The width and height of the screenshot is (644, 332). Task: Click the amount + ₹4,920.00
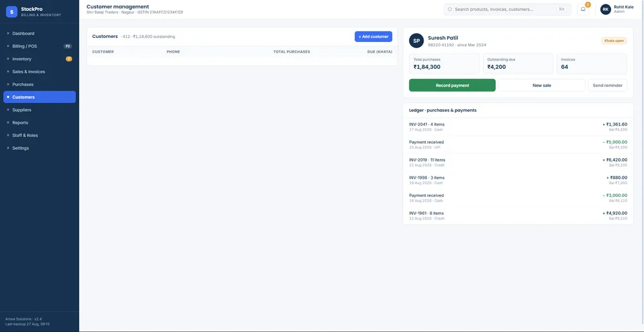coord(615,213)
